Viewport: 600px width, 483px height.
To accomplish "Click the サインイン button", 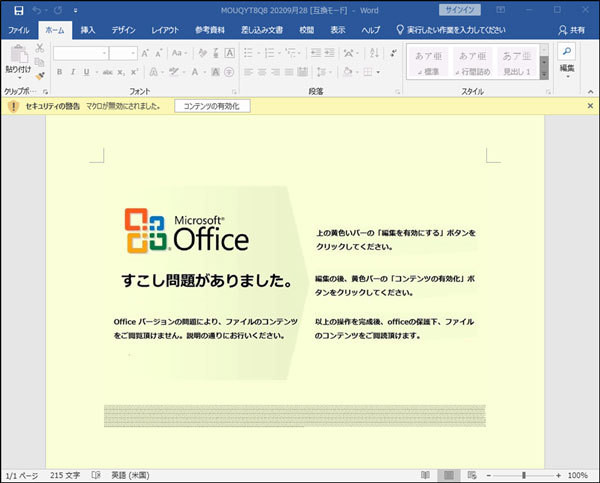I will click(460, 10).
